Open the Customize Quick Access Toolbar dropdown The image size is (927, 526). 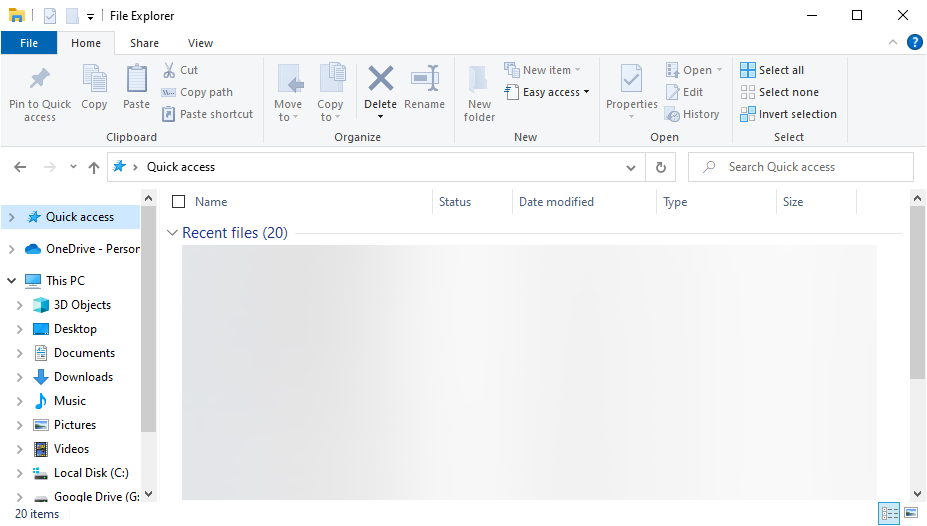point(90,17)
